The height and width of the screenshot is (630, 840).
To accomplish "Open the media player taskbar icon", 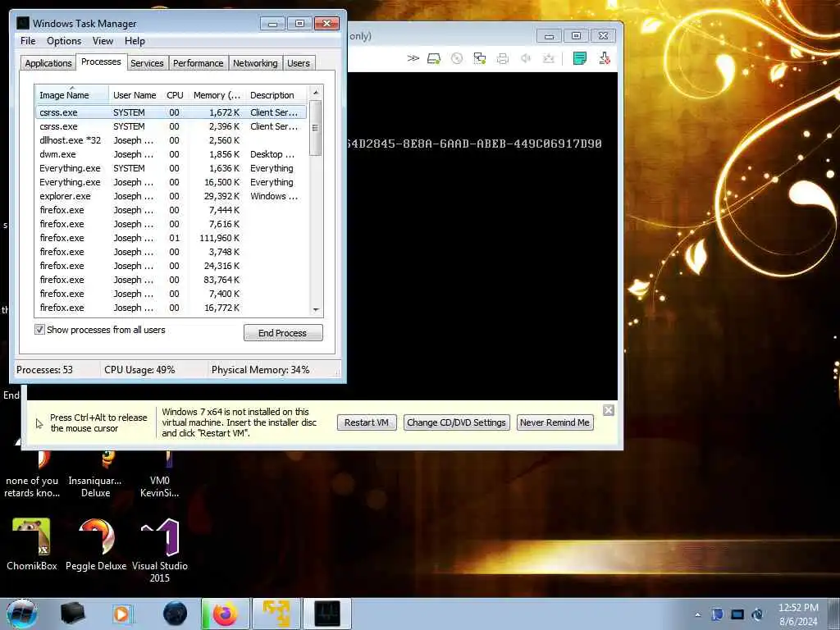I will tap(122, 614).
